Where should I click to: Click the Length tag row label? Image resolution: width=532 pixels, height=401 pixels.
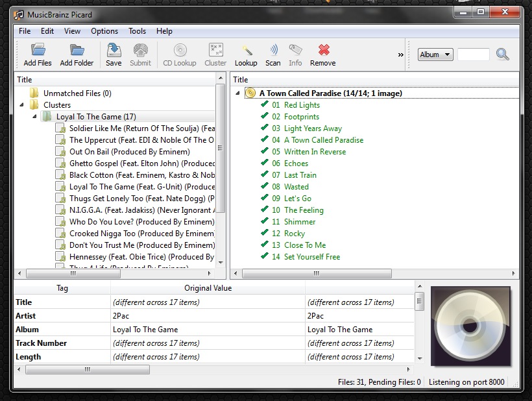pos(28,357)
